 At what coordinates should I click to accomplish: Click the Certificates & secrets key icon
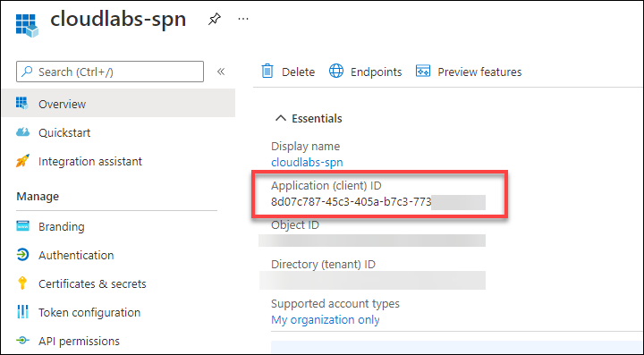click(22, 283)
